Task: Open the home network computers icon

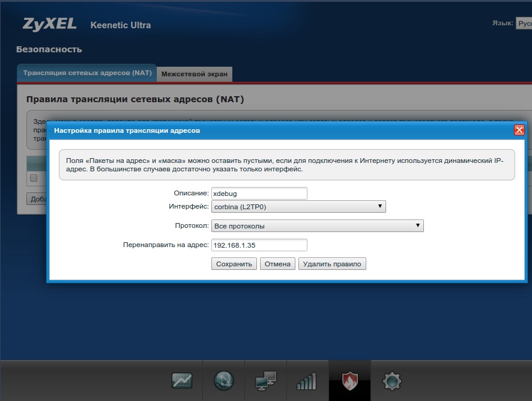Action: coord(265,381)
